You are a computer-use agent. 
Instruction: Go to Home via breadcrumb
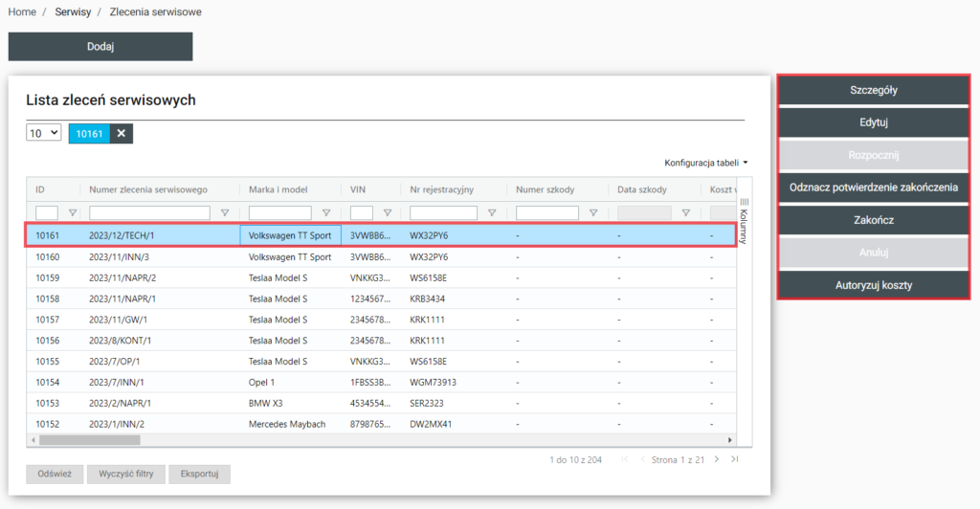(21, 12)
